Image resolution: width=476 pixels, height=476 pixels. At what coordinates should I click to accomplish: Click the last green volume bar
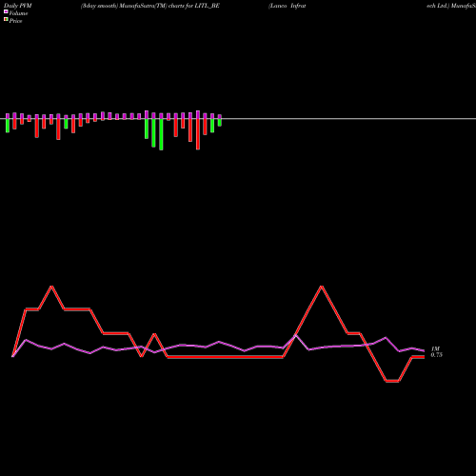pyautogui.click(x=220, y=123)
